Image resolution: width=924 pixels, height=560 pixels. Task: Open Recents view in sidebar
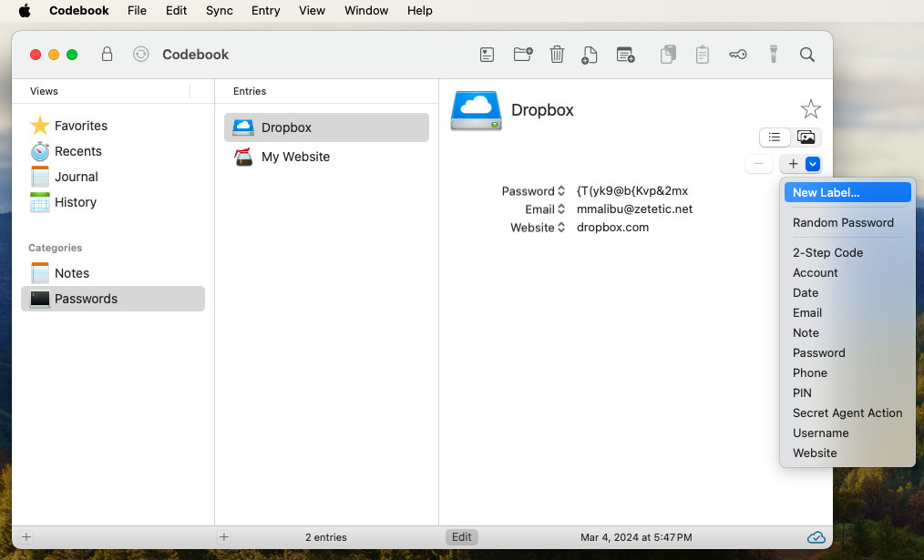point(113,151)
